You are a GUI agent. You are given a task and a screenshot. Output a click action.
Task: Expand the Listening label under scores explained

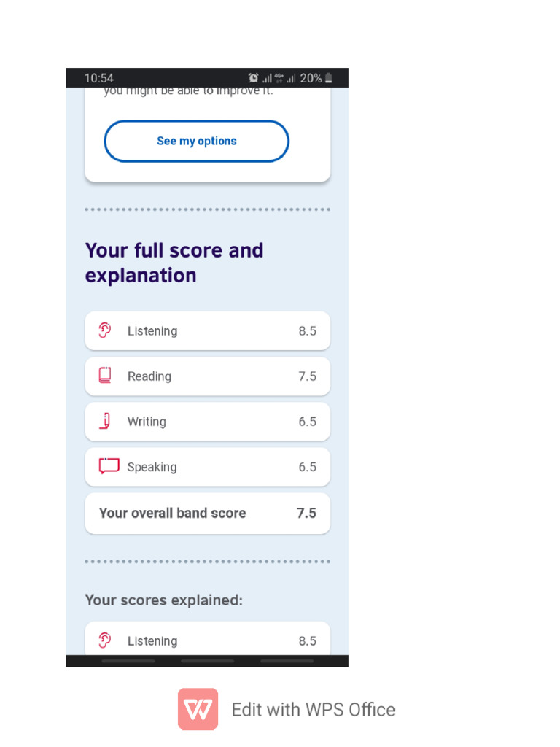tap(152, 641)
